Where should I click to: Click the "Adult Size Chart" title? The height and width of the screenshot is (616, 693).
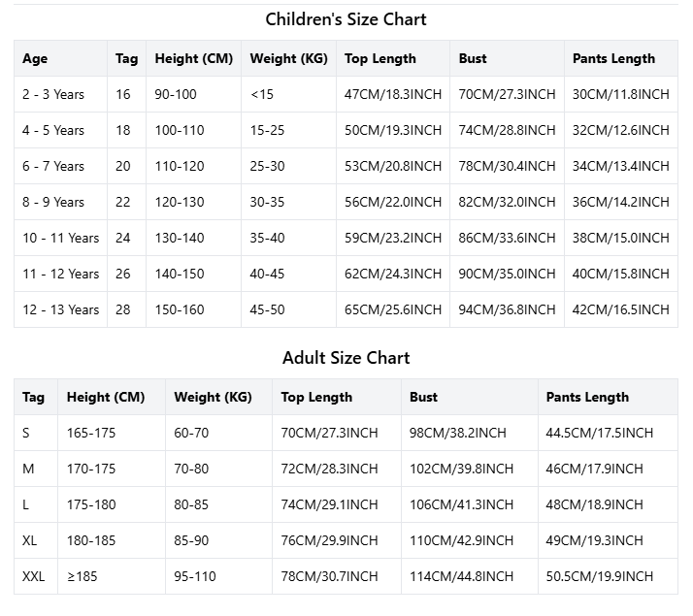(x=346, y=358)
